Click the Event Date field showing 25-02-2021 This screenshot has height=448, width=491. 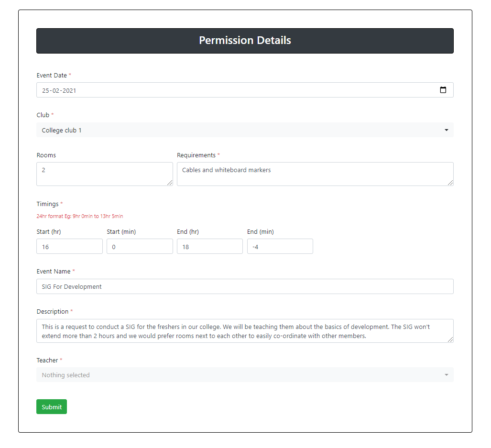point(245,90)
